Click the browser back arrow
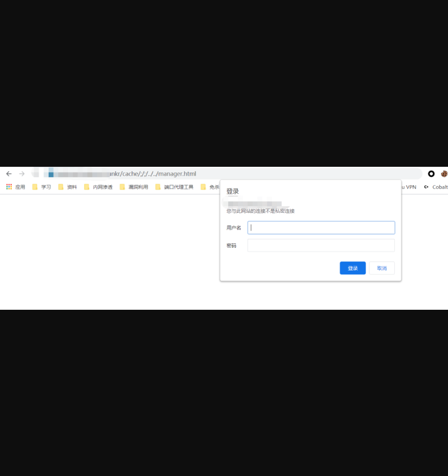Screen dimensions: 448x476 9,173
